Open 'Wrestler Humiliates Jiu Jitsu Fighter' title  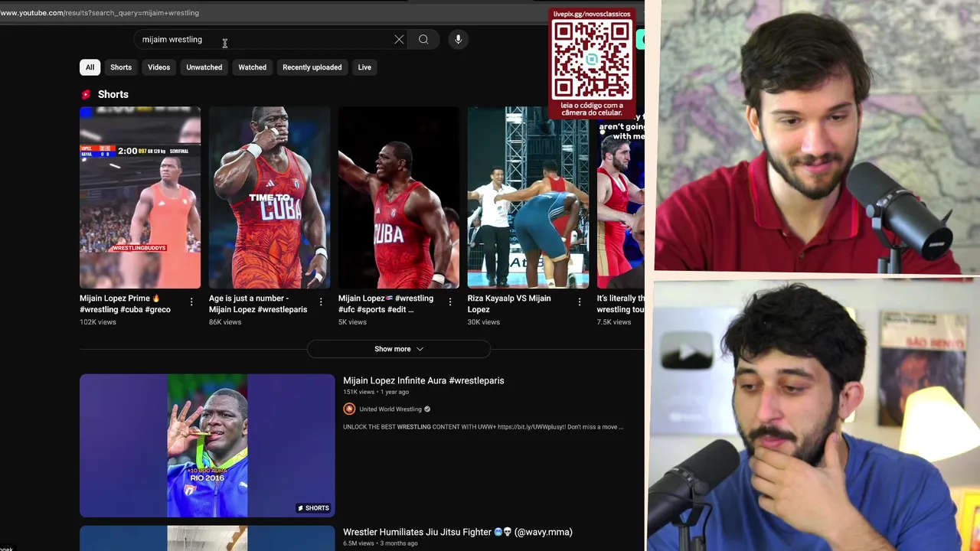point(458,532)
